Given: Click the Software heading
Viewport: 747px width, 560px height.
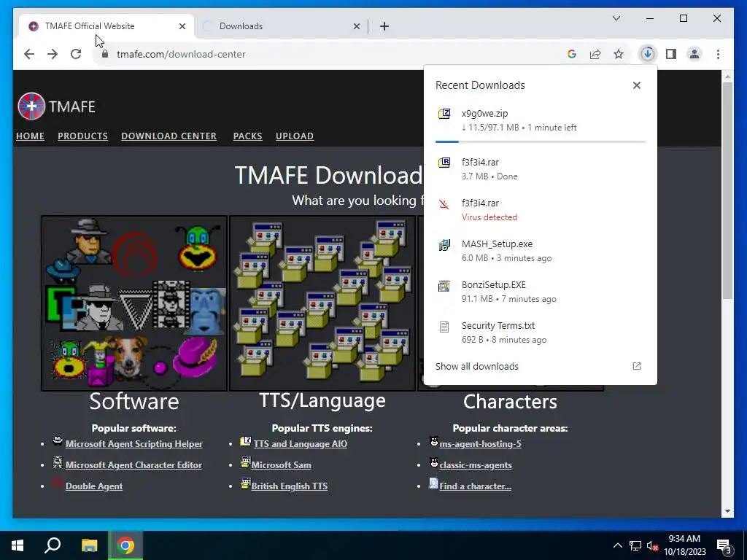Looking at the screenshot, I should 134,402.
